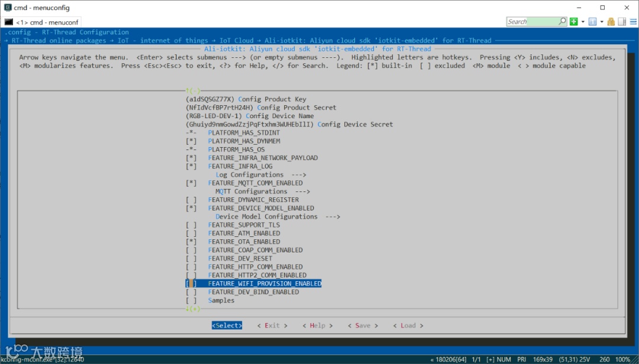The image size is (639, 364).
Task: Click status bar '169x39' size entry
Action: [x=543, y=359]
